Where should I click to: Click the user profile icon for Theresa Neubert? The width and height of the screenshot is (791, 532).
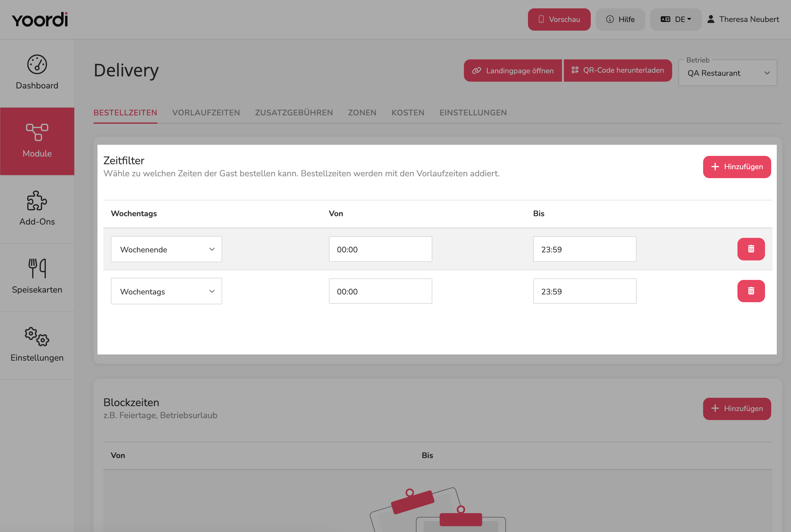tap(711, 19)
